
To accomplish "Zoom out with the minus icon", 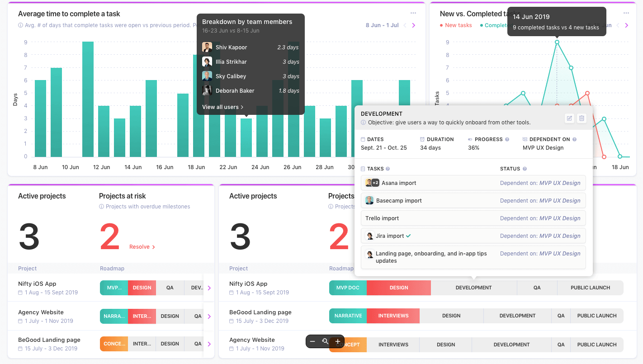I will click(312, 342).
